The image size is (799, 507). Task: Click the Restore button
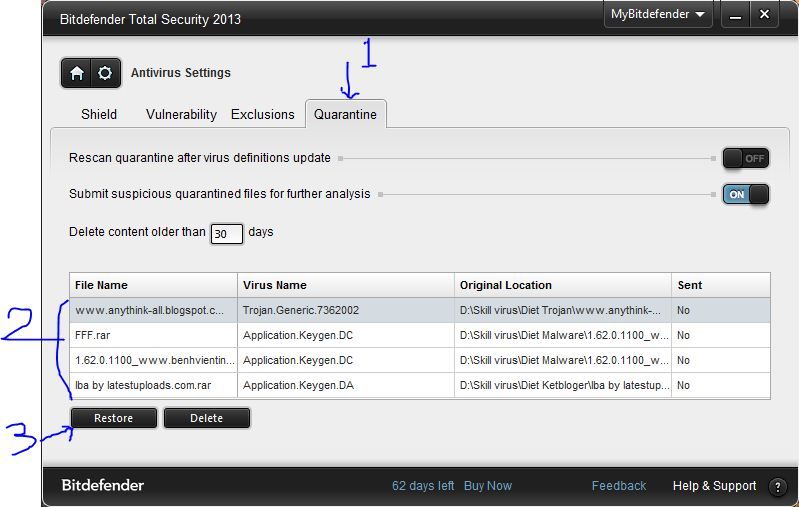click(114, 418)
